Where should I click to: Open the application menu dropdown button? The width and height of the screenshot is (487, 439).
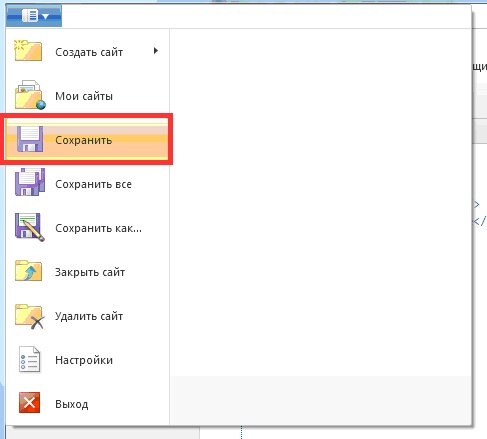click(x=34, y=16)
